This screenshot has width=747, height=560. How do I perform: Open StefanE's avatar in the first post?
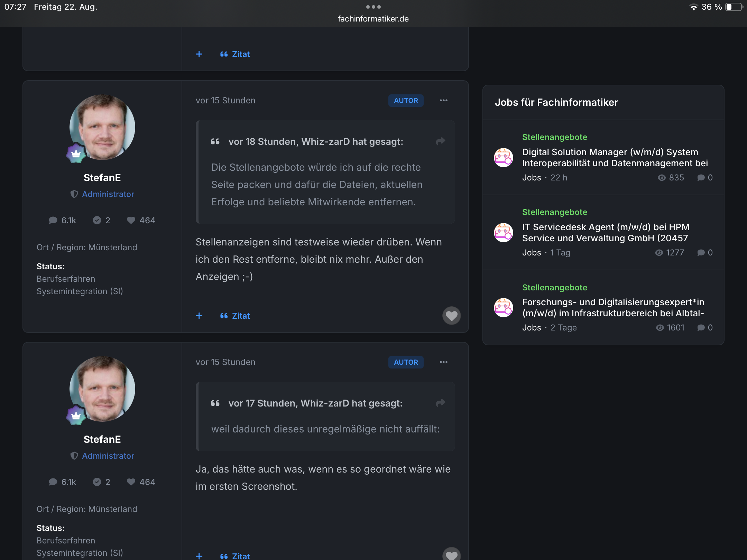tap(102, 127)
